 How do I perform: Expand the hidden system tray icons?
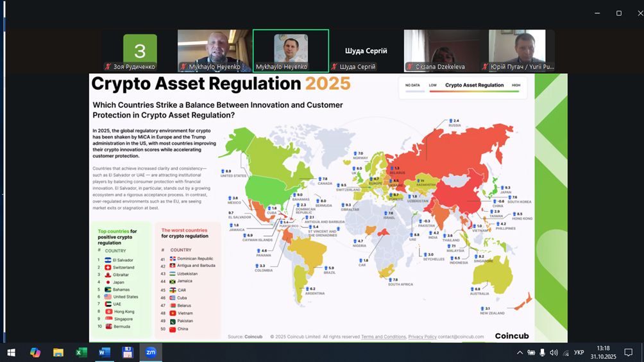coord(520,352)
